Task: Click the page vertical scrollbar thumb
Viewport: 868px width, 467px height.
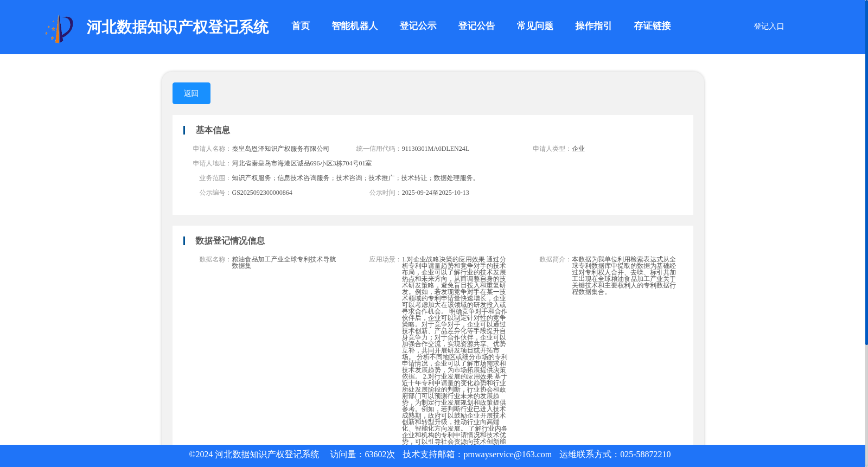Action: tap(866, 172)
